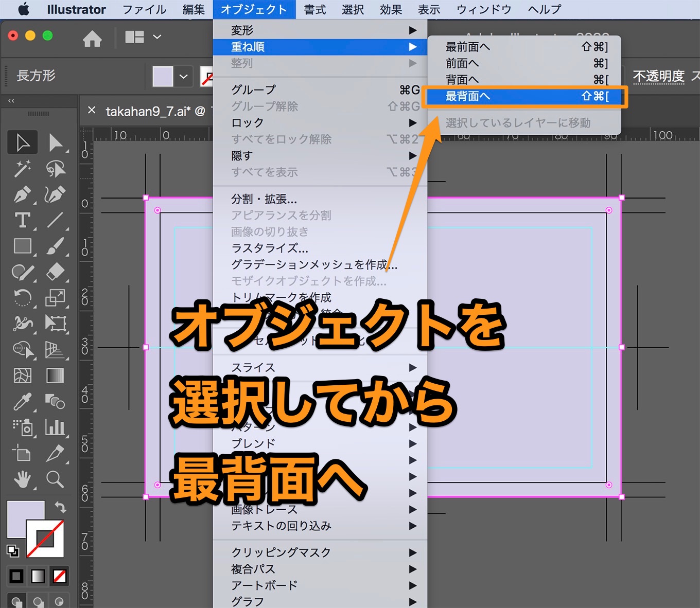The image size is (700, 608).
Task: Choose the Column Graph tool
Action: click(55, 427)
